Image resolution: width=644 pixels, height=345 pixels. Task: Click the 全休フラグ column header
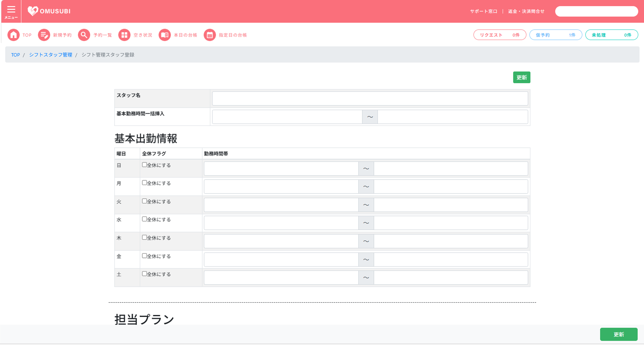tap(154, 154)
